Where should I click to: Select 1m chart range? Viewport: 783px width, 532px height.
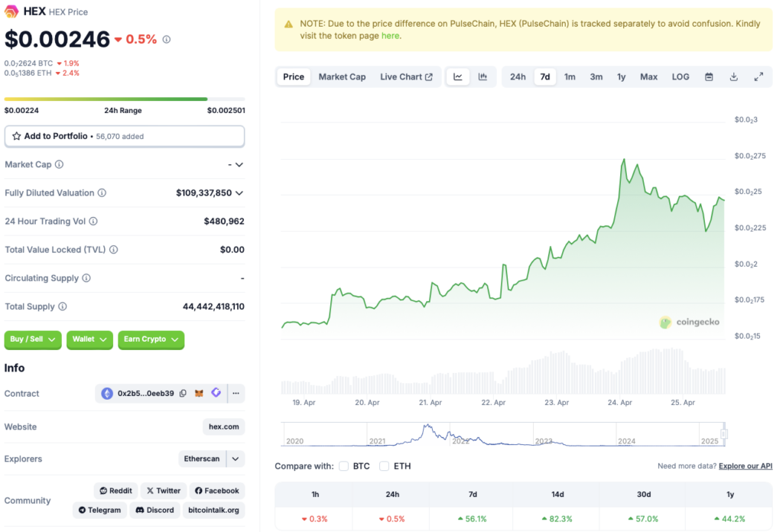coord(570,77)
